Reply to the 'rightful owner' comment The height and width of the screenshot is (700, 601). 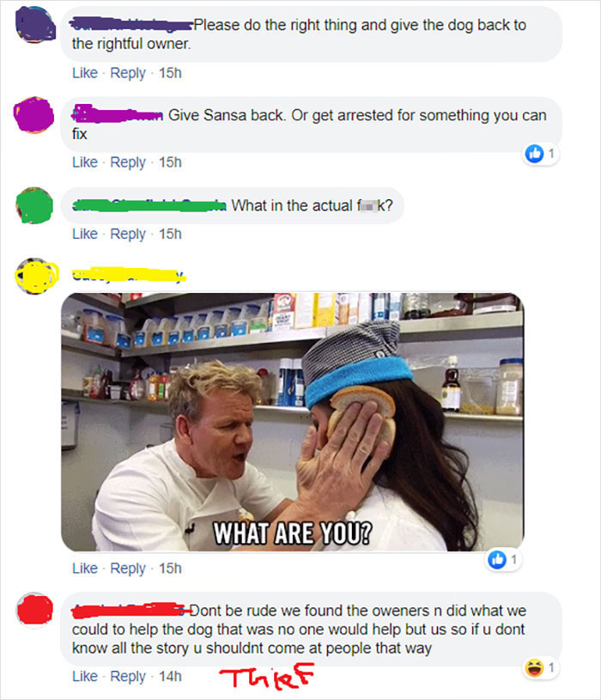128,73
